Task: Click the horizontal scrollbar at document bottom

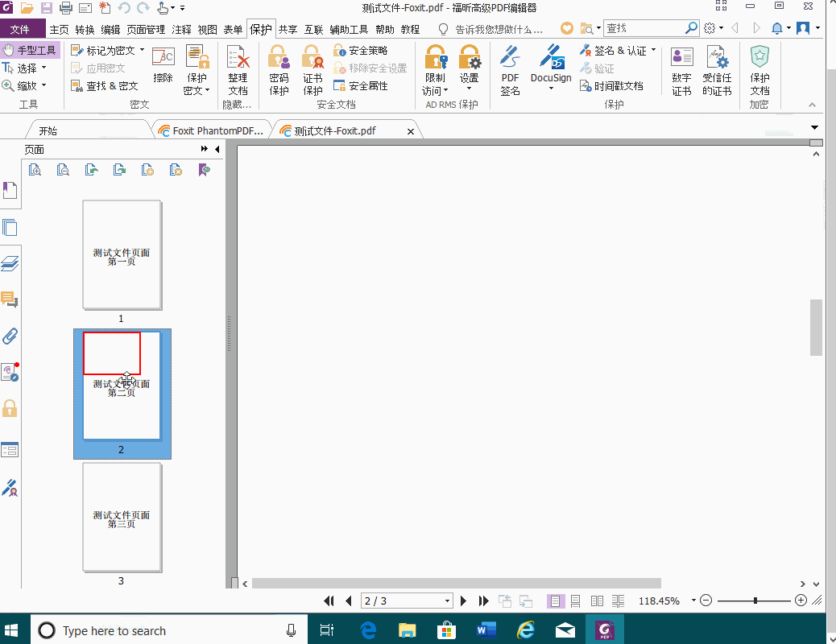Action: (457, 584)
